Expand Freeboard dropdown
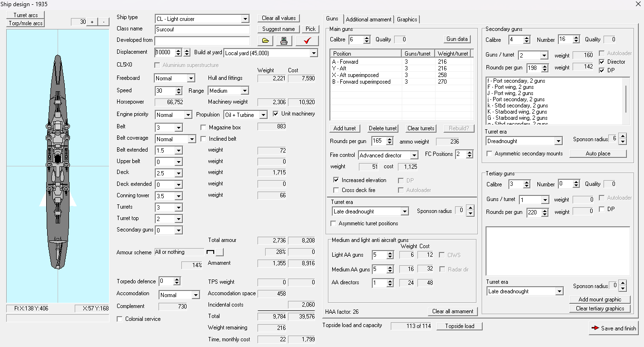 point(191,78)
